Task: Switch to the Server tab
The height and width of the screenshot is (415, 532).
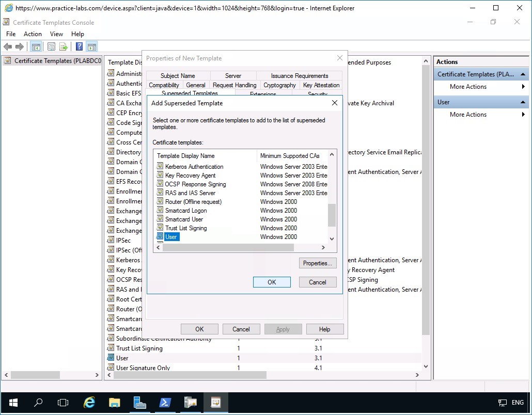Action: [x=233, y=75]
